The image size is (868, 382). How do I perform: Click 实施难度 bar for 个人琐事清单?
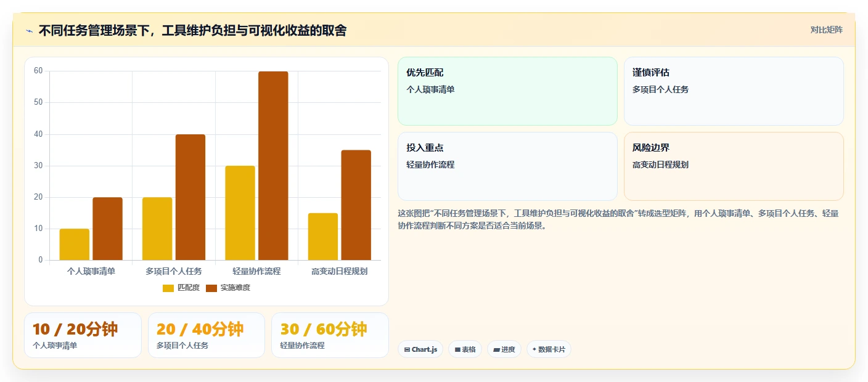point(108,229)
